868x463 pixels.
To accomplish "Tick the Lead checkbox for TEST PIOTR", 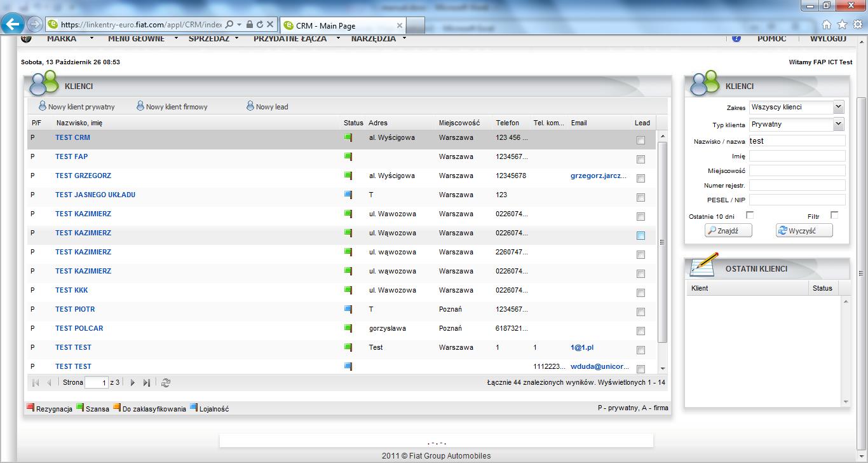I will pos(641,312).
